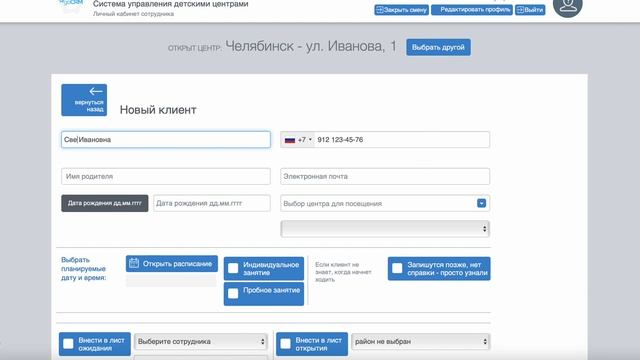Toggle Пробное занятие checkbox

[x=233, y=293]
